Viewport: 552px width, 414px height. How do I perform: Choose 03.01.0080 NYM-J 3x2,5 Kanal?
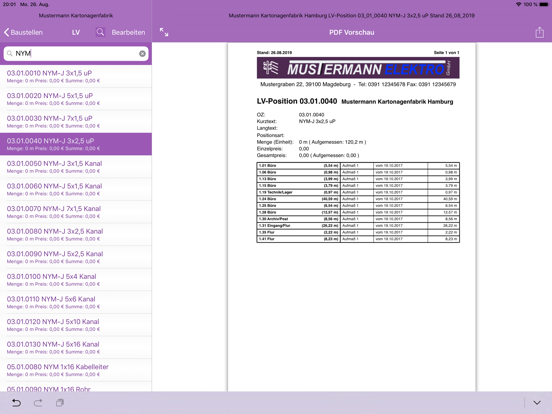(76, 234)
